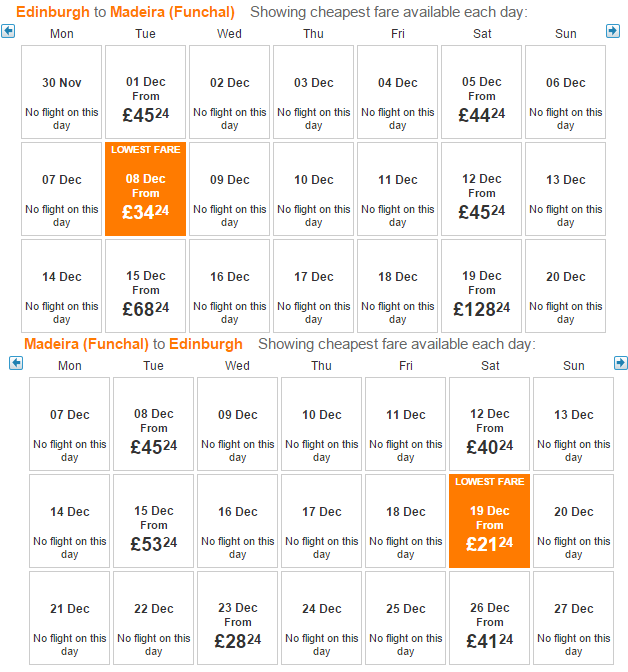Click previous week arrow for Madeira to Edinburgh
This screenshot has height=672, width=628.
(x=16, y=363)
